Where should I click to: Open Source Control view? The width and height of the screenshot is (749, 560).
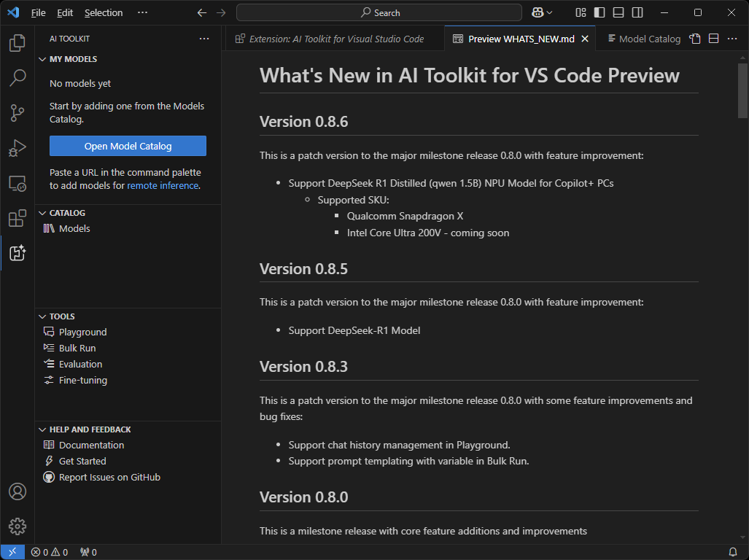coord(18,112)
